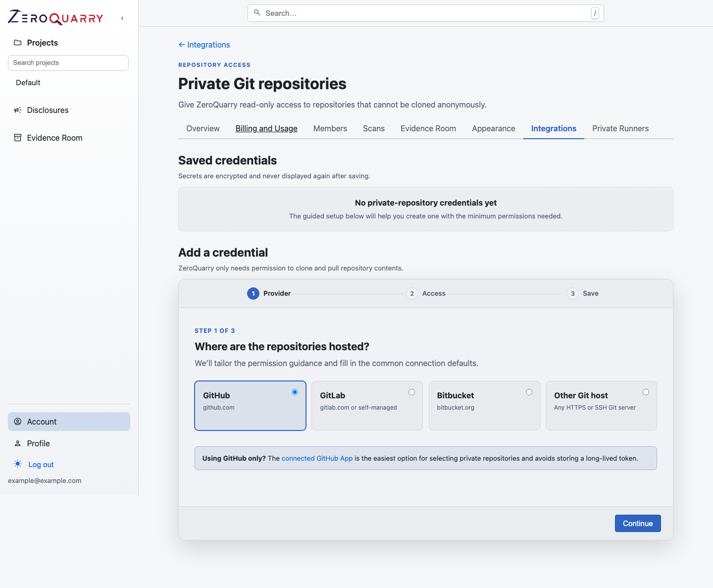Log out of the account
Viewport: 713px width, 588px height.
click(41, 465)
